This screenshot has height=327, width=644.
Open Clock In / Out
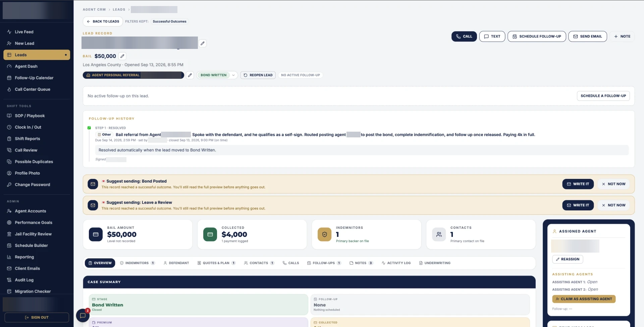tap(37, 127)
